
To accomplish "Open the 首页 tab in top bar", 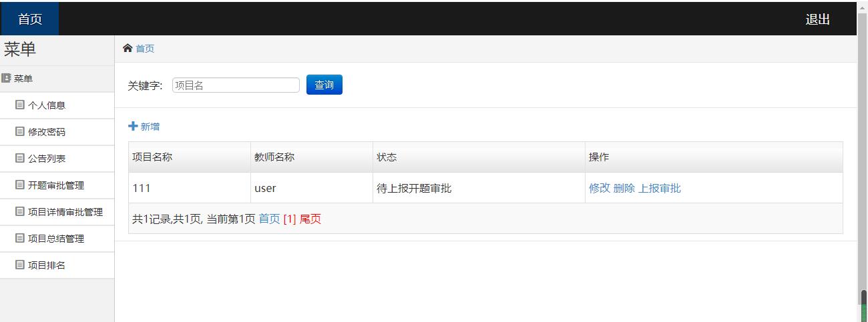I will click(x=30, y=19).
